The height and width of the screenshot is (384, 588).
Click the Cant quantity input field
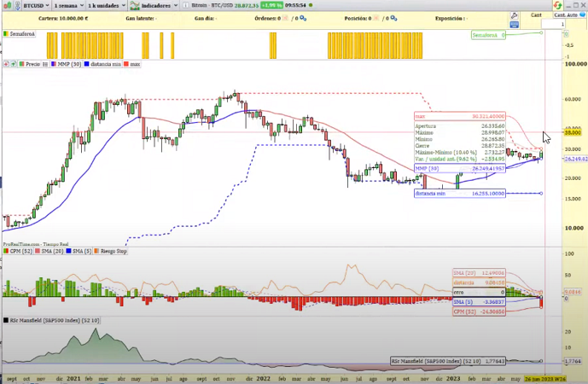pyautogui.click(x=555, y=25)
